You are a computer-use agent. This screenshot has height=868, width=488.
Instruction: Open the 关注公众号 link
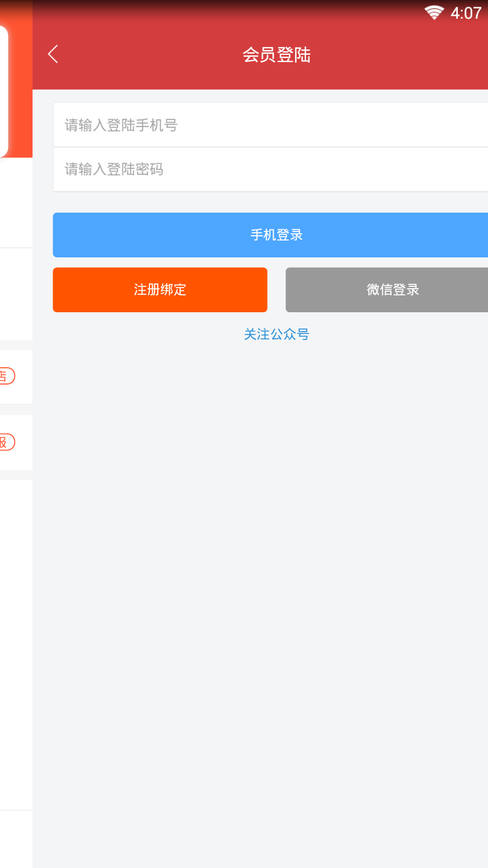pyautogui.click(x=277, y=334)
